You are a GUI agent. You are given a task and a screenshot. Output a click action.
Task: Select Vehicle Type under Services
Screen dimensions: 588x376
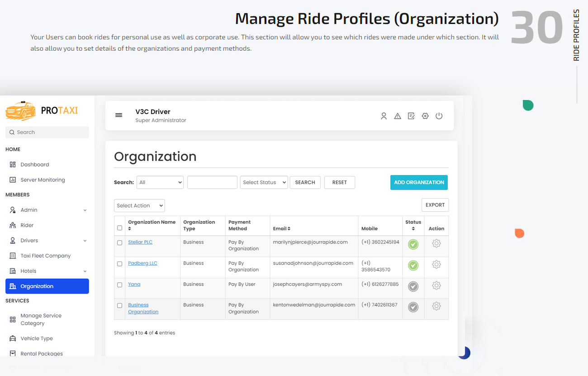pos(38,338)
